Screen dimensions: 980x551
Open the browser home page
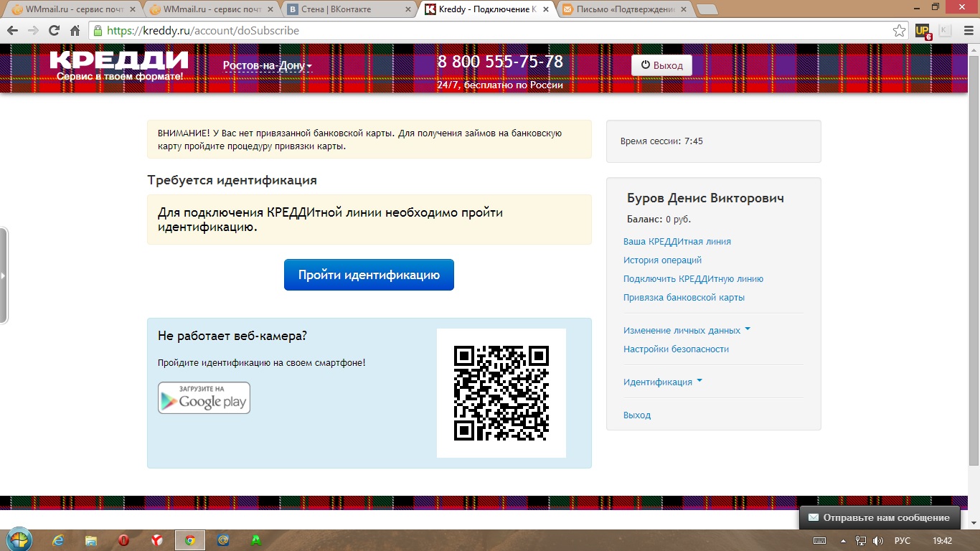pyautogui.click(x=75, y=31)
